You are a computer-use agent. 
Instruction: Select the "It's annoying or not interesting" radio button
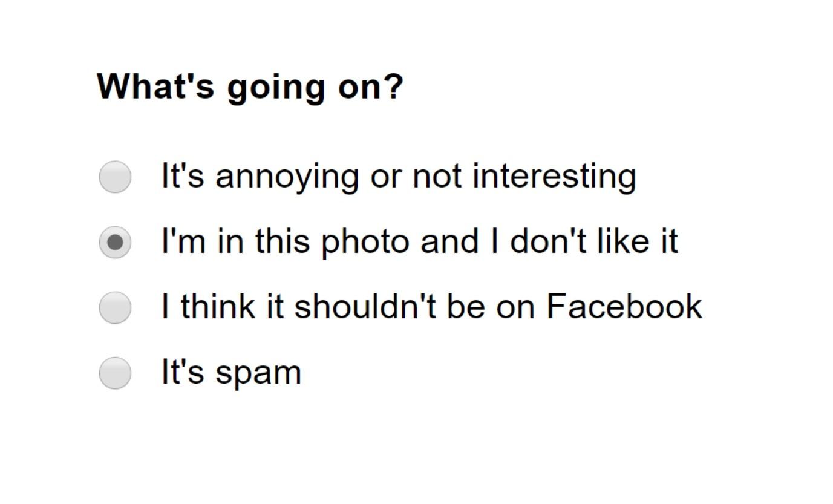point(115,177)
